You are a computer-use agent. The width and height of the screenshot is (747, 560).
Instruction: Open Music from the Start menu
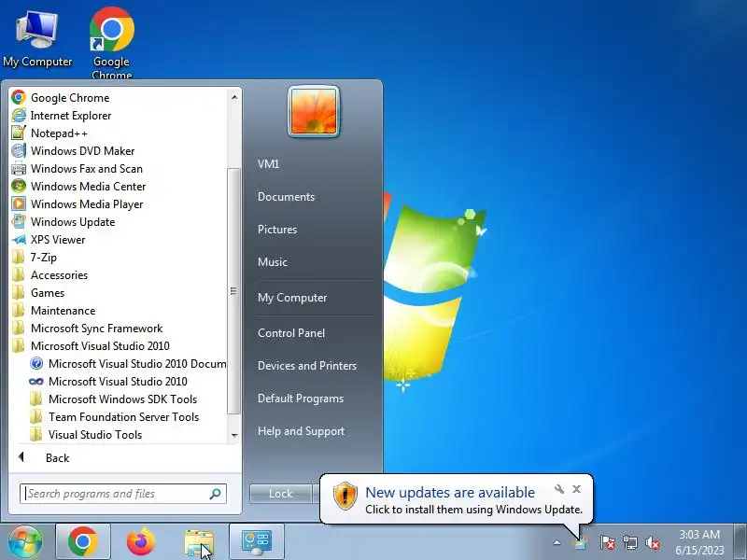(273, 262)
